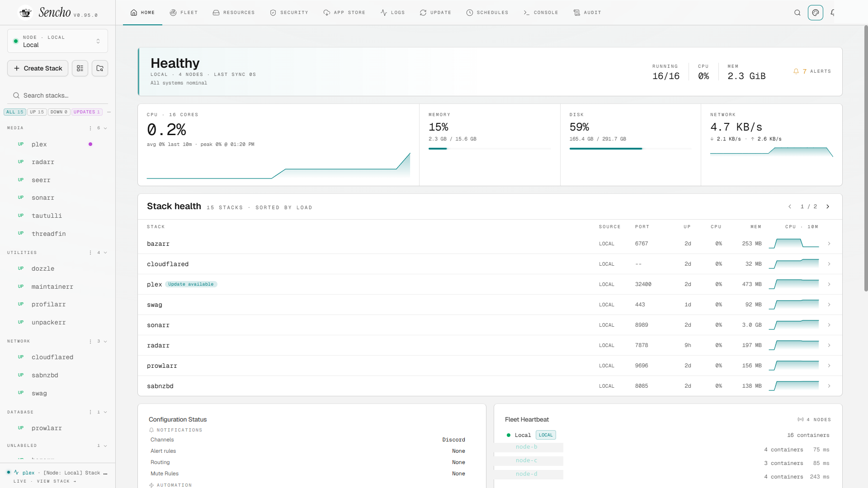Filter stacks by ALL 15
This screenshot has width=868, height=488.
pos(15,112)
